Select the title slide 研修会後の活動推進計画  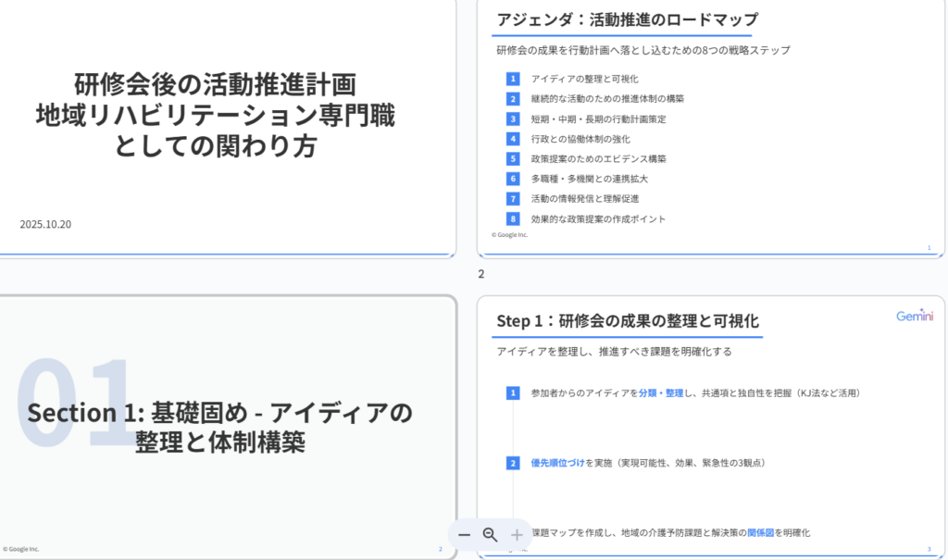point(226,128)
